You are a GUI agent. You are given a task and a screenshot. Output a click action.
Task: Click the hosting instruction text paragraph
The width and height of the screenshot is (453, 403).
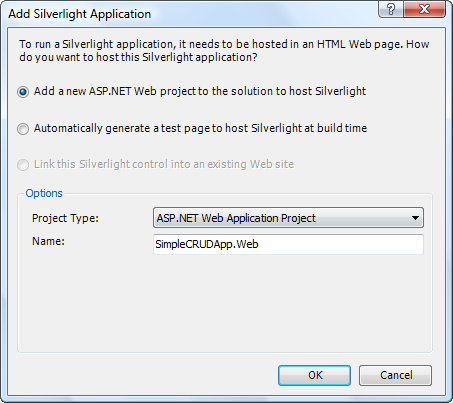(x=224, y=51)
